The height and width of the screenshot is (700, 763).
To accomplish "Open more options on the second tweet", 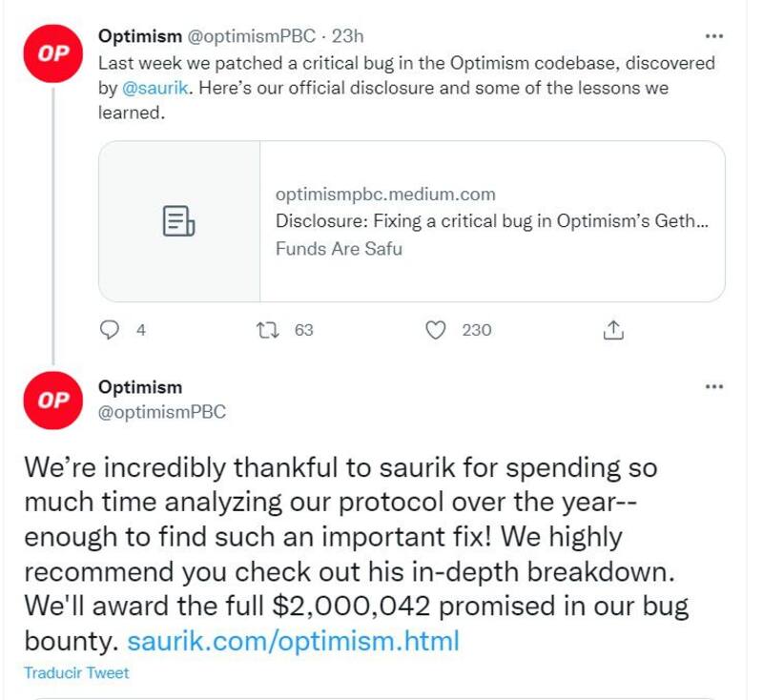I will pyautogui.click(x=713, y=386).
